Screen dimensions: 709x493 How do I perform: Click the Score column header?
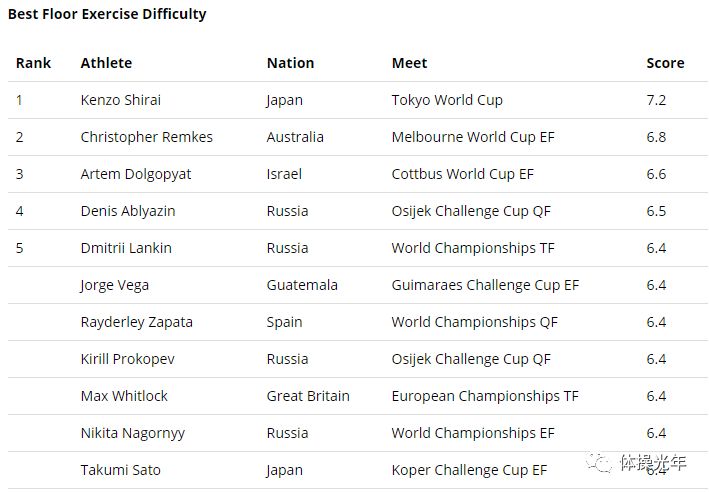coord(665,63)
